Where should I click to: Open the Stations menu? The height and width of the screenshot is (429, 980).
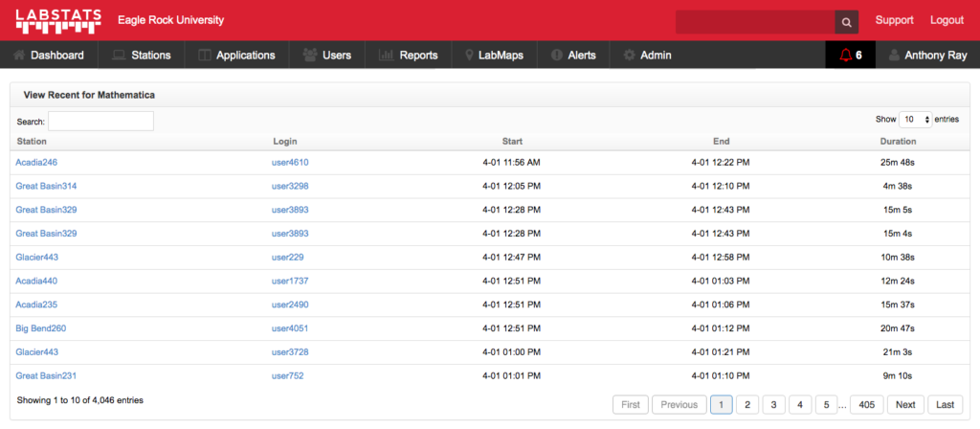(142, 55)
